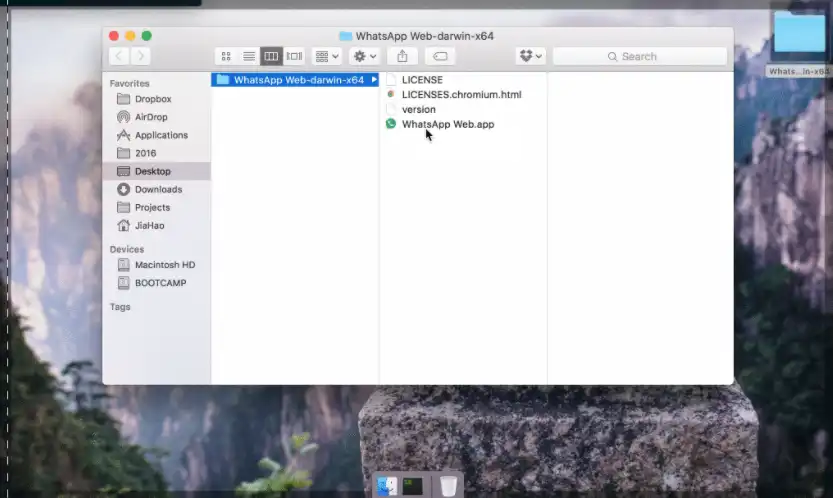Screen dimensions: 833x498
Task: Click the Favorites section header
Action: [129, 83]
